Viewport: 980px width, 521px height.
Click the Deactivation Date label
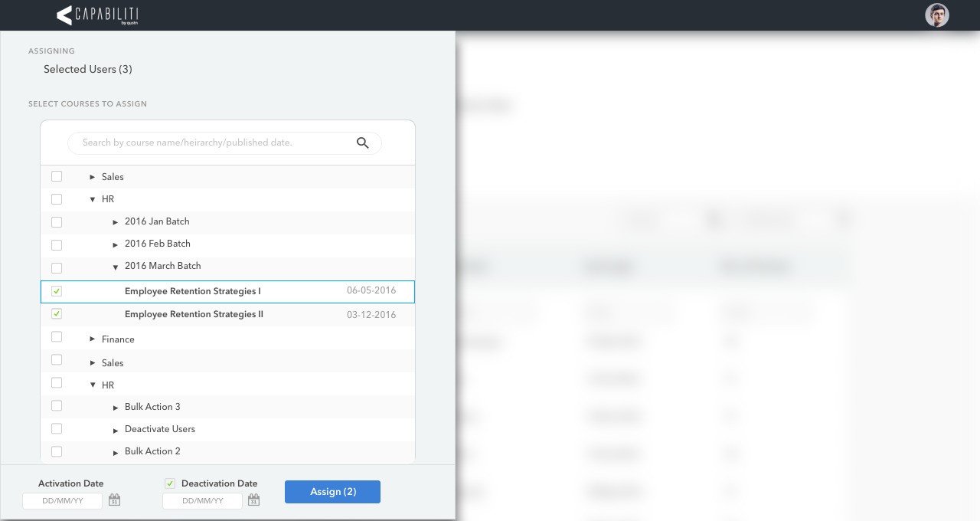220,483
